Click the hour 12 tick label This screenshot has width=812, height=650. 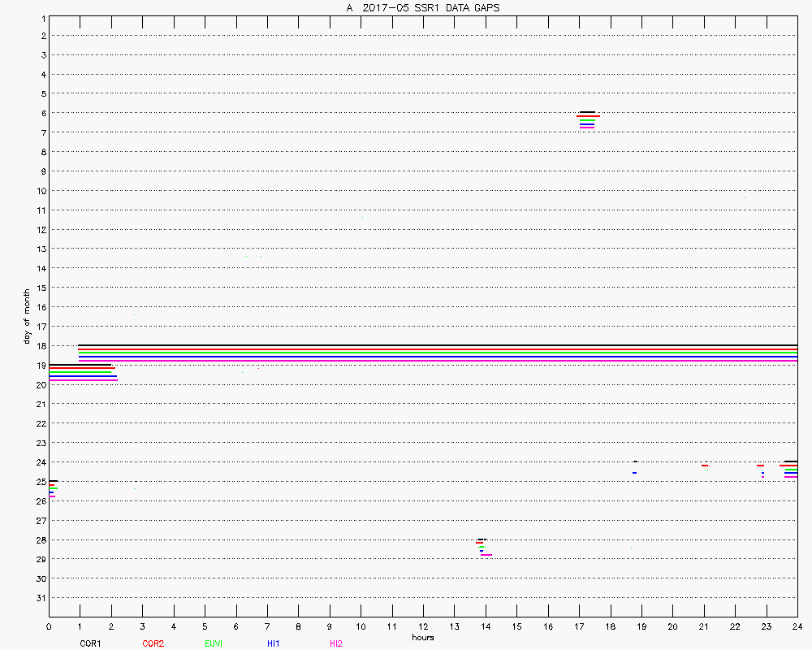pos(423,627)
